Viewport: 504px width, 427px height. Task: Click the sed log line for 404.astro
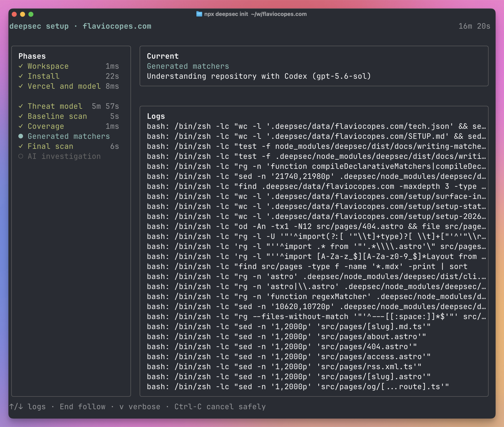(282, 347)
